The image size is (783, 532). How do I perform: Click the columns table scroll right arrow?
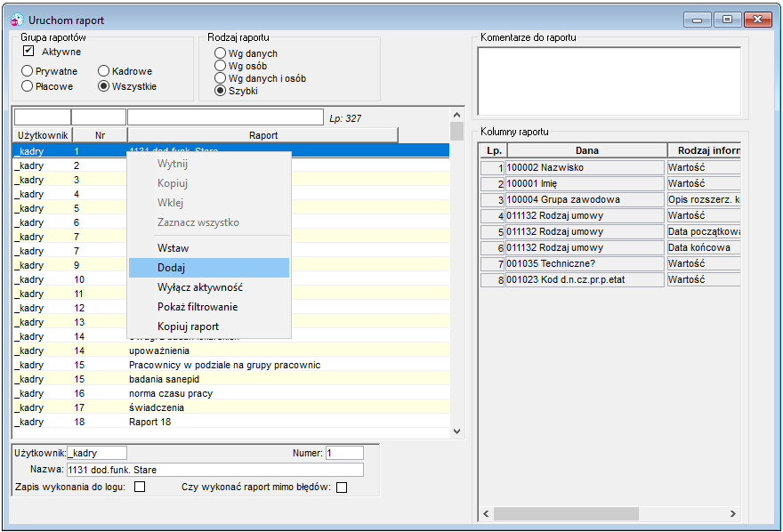tap(733, 513)
